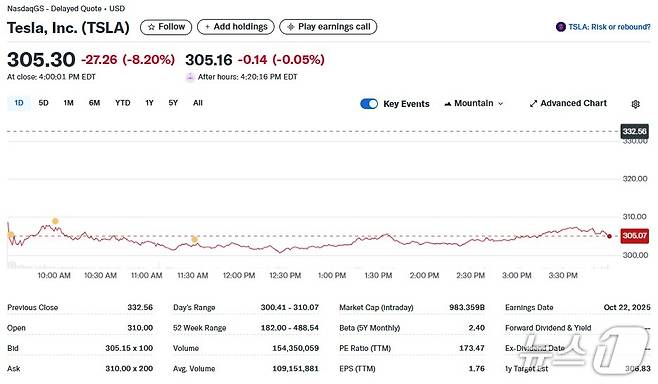Select the 1M range tab
The height and width of the screenshot is (384, 658).
pyautogui.click(x=68, y=103)
